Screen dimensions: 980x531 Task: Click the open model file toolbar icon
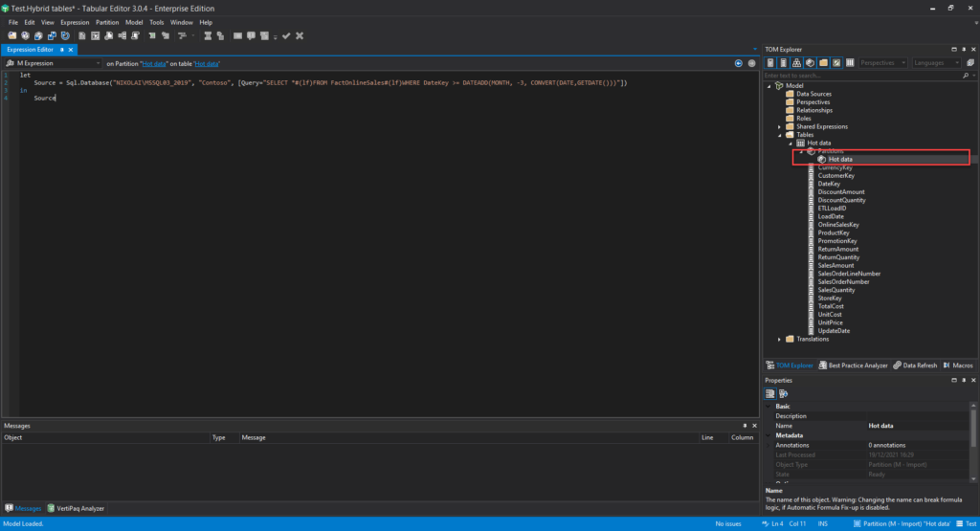click(11, 36)
